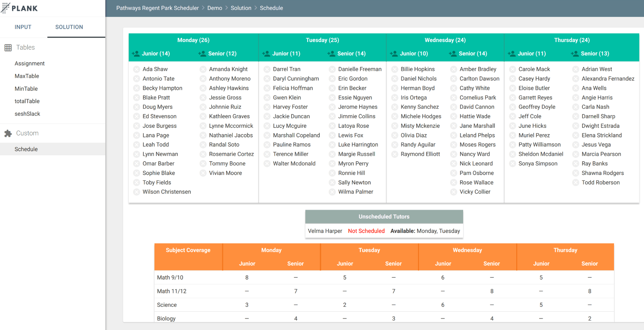Remove Darrel Tran using the x icon
This screenshot has height=330, width=644.
point(267,69)
